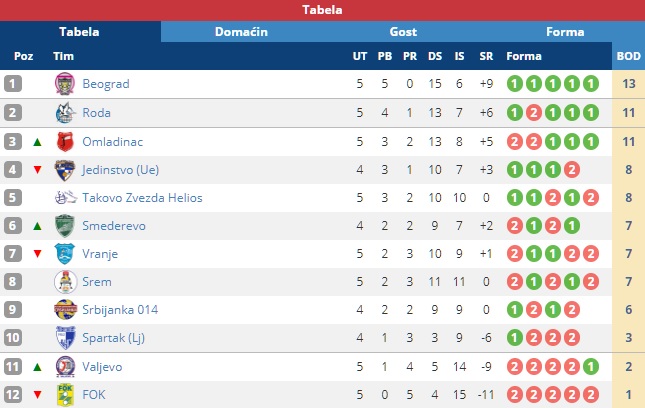
Task: Click the Srbijanka 014 team crest icon
Action: [x=65, y=310]
